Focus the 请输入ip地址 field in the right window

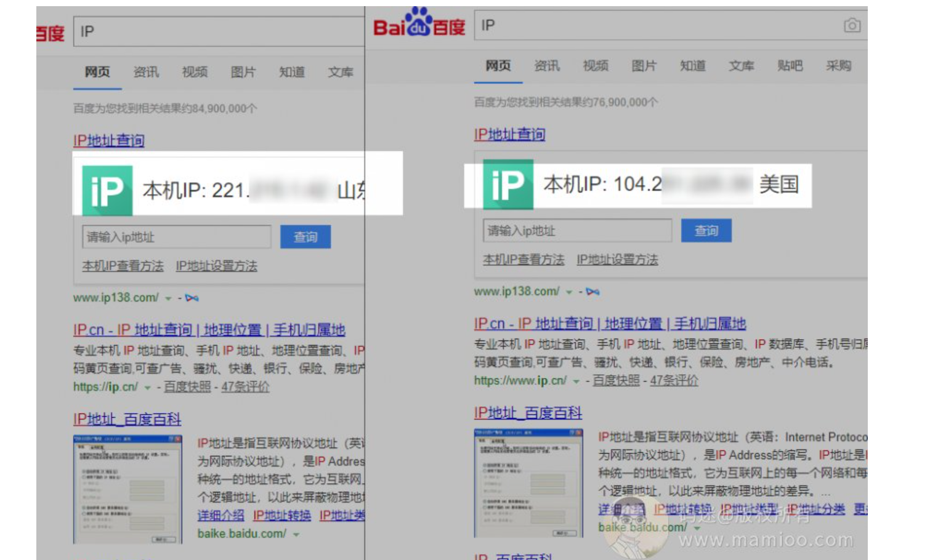point(578,231)
